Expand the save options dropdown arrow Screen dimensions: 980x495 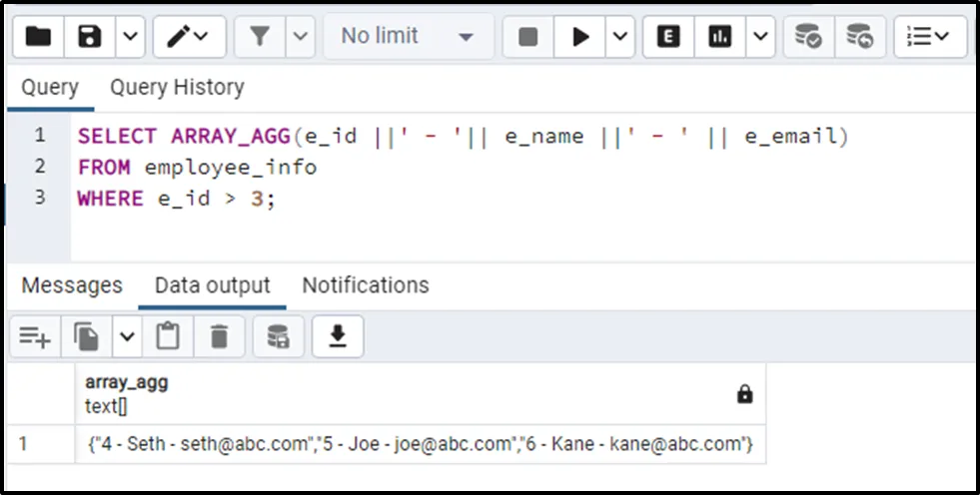(x=131, y=37)
